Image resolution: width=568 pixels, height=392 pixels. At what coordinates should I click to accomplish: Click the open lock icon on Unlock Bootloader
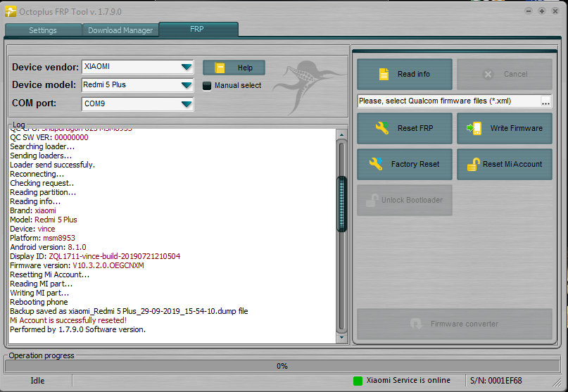372,200
